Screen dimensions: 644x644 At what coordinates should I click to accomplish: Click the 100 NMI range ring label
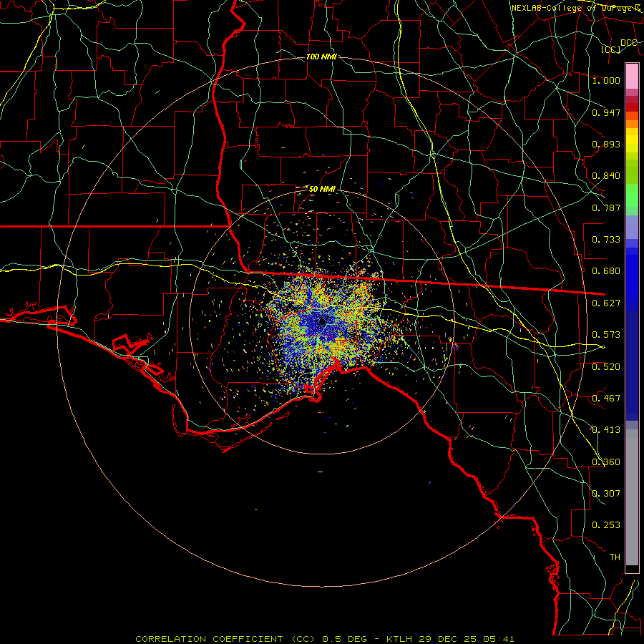[321, 57]
